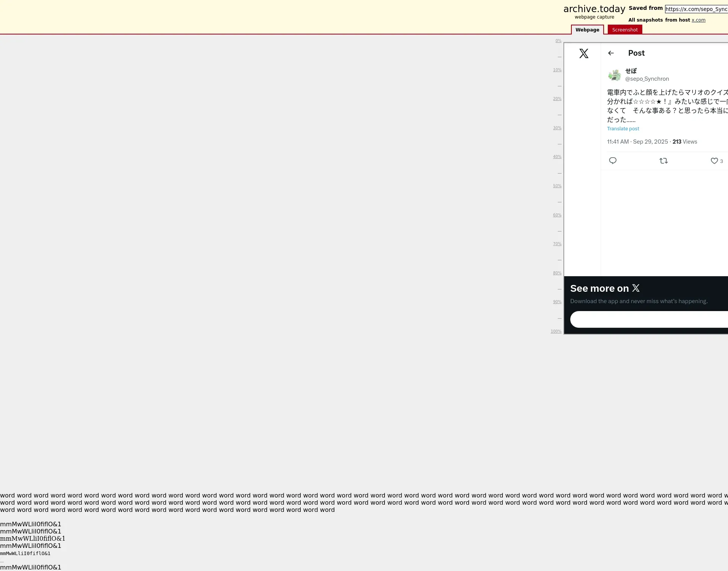Click the reply speech bubble icon
Viewport: 728px width, 571px height.
[612, 161]
